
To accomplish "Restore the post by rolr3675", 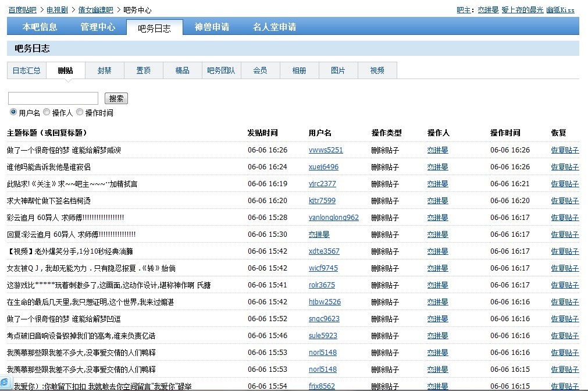I will click(x=565, y=285).
